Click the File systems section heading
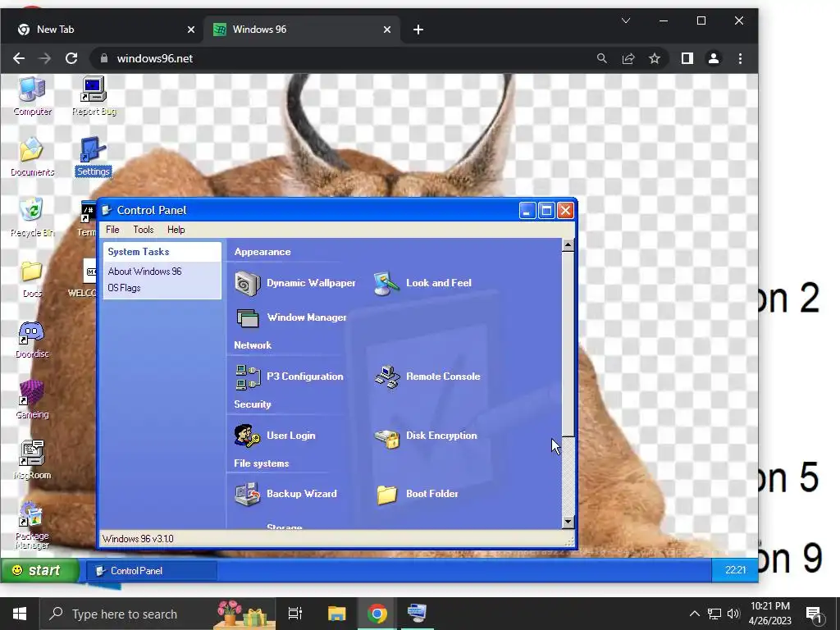The width and height of the screenshot is (840, 630). point(262,463)
